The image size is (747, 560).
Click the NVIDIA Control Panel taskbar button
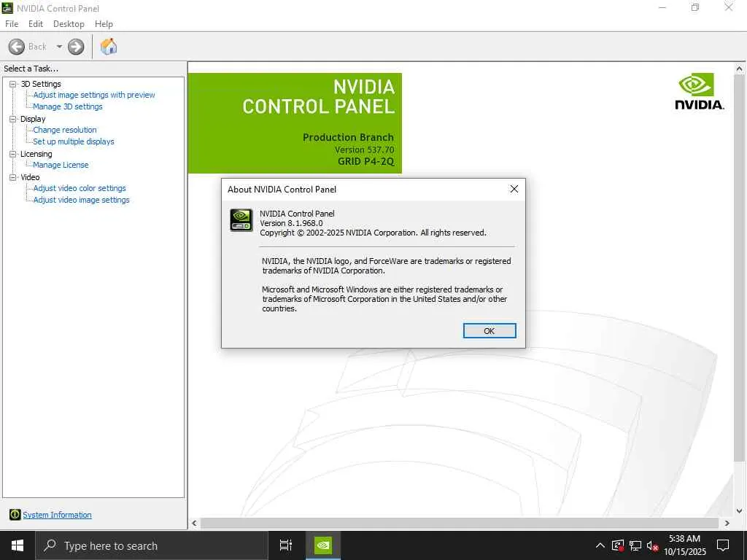point(323,545)
